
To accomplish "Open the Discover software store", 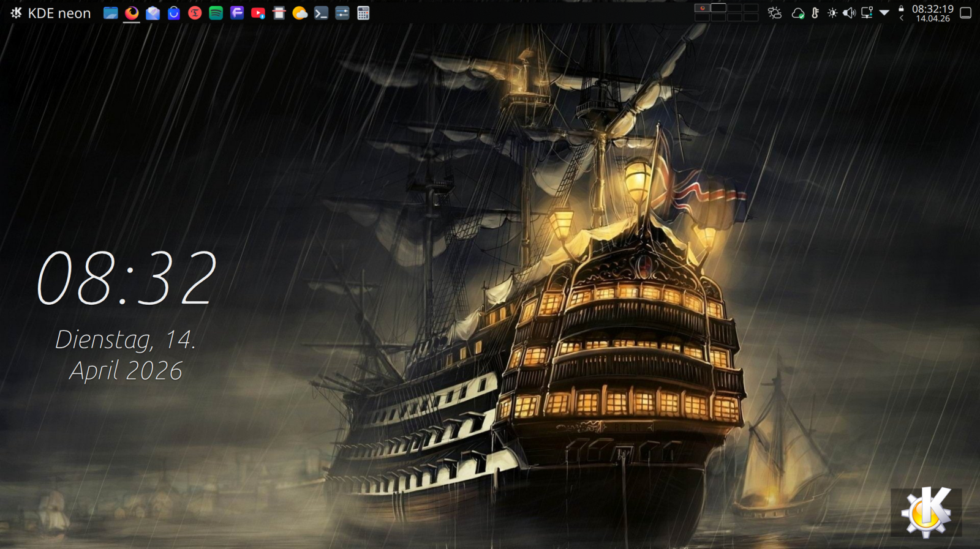I will tap(174, 13).
